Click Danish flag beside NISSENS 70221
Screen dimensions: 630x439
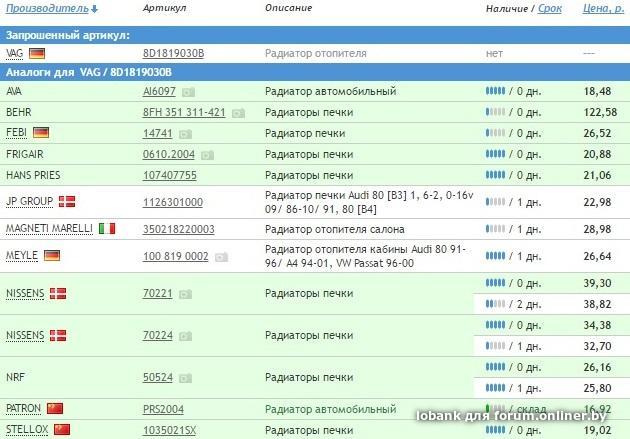[x=58, y=294]
